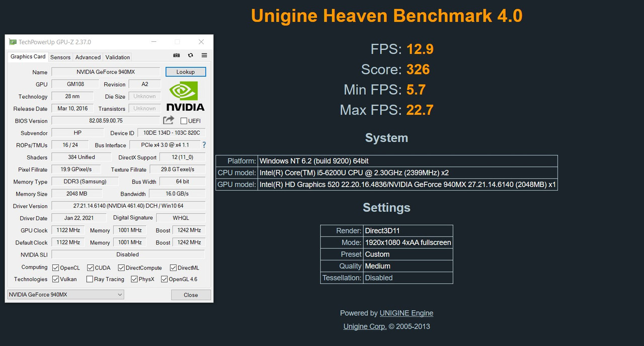Click the NVIDIA logo image

pos(185,96)
